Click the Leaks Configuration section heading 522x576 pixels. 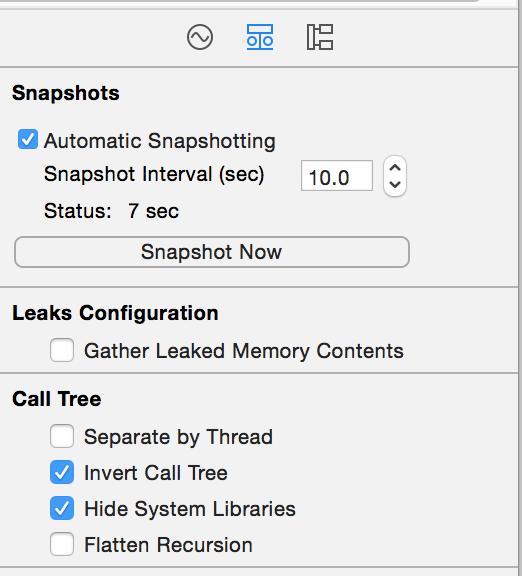(115, 313)
